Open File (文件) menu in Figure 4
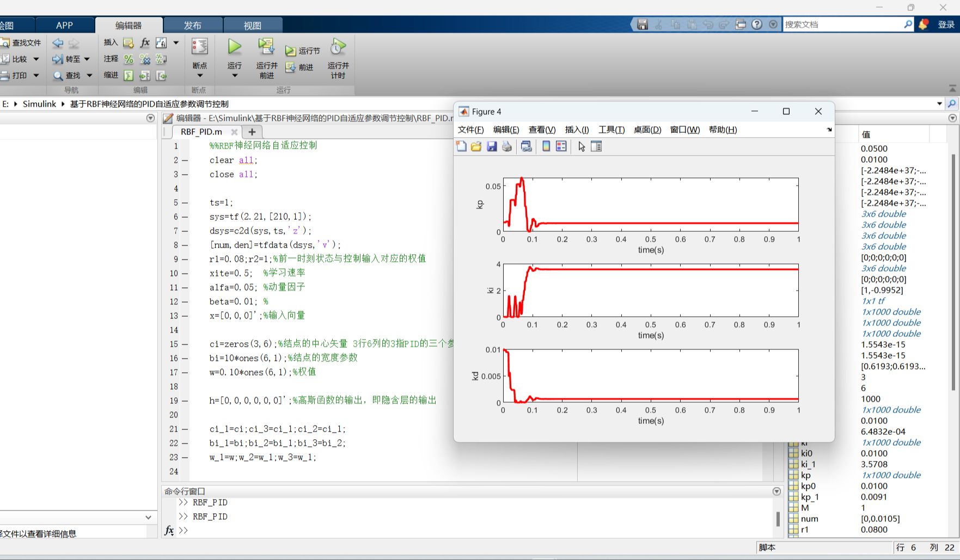The image size is (960, 560). (470, 130)
